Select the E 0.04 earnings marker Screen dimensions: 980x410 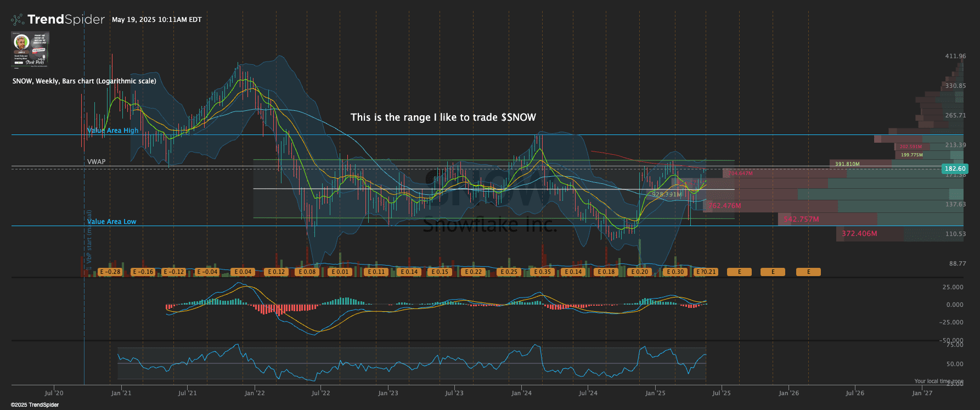pos(243,272)
